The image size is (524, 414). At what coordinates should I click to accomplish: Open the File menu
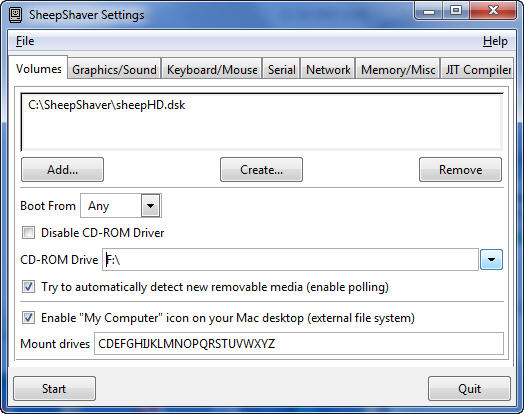click(x=25, y=41)
